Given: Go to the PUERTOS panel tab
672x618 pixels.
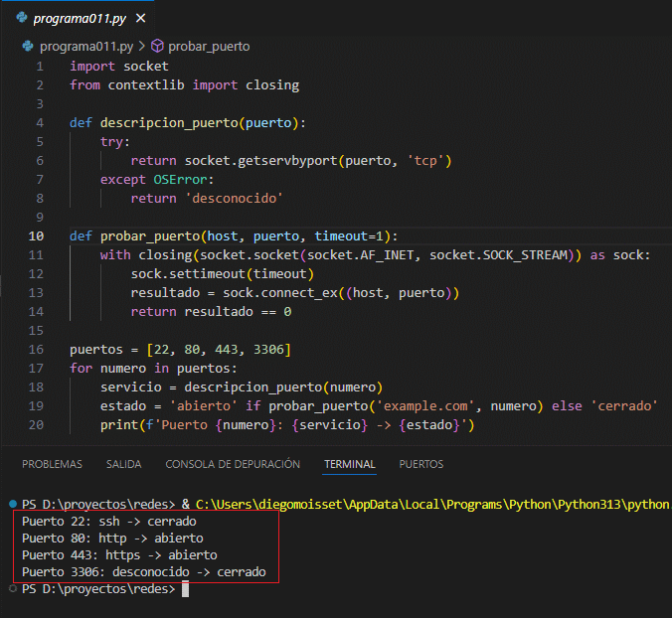Looking at the screenshot, I should pyautogui.click(x=421, y=464).
